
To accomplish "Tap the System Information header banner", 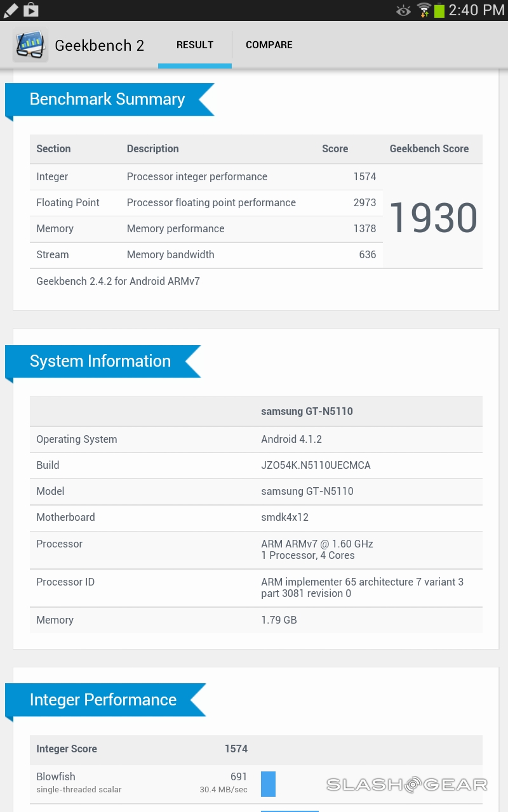I will click(101, 362).
